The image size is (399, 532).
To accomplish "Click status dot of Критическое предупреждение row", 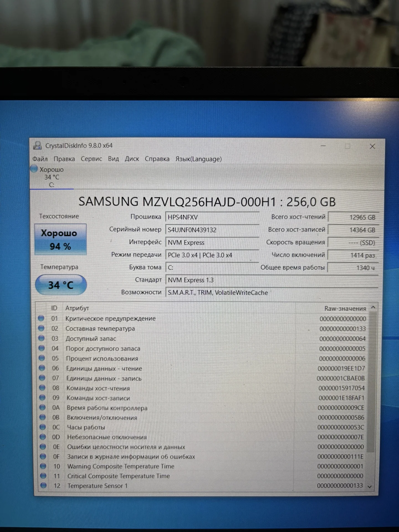I will (41, 318).
